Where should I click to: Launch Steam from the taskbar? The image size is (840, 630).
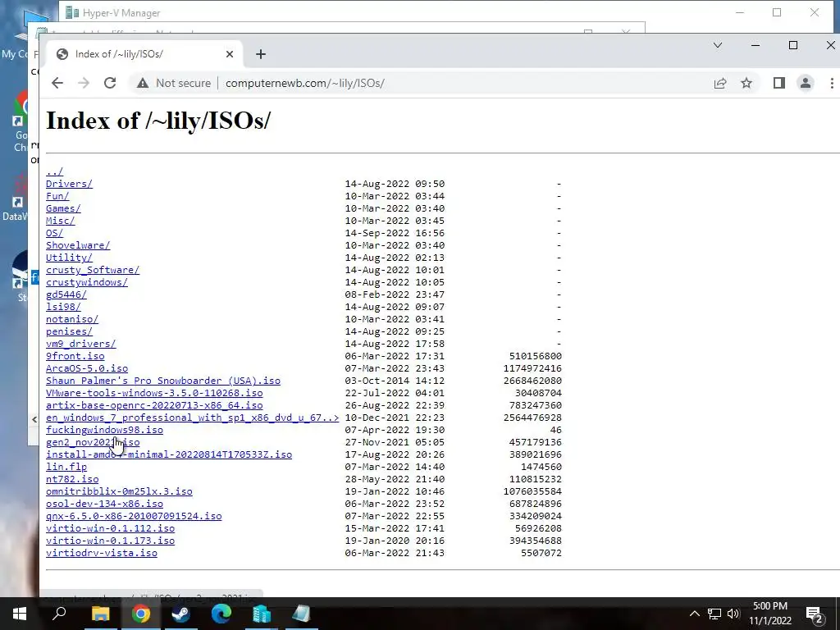(181, 614)
